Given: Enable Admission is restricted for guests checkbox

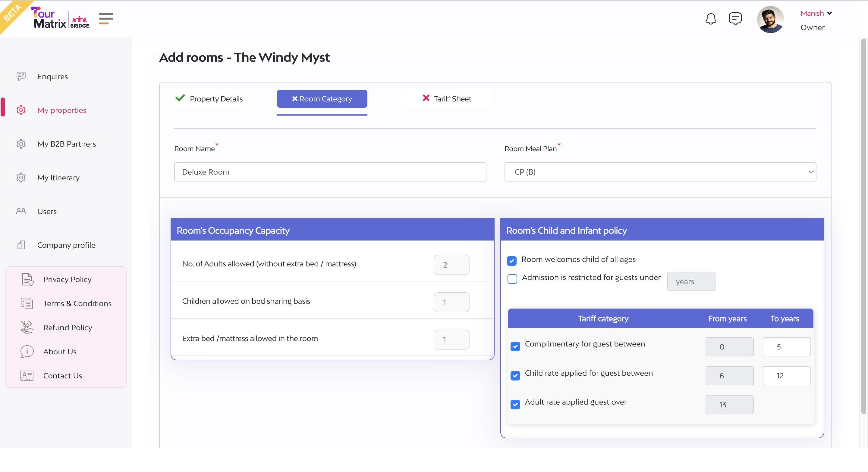Looking at the screenshot, I should coord(512,279).
